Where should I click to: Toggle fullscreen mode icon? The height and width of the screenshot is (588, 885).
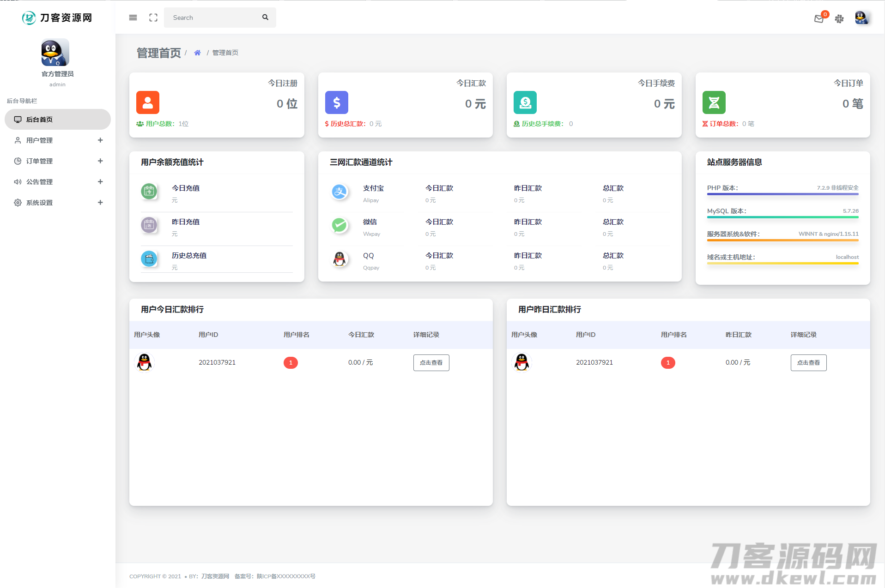point(153,18)
